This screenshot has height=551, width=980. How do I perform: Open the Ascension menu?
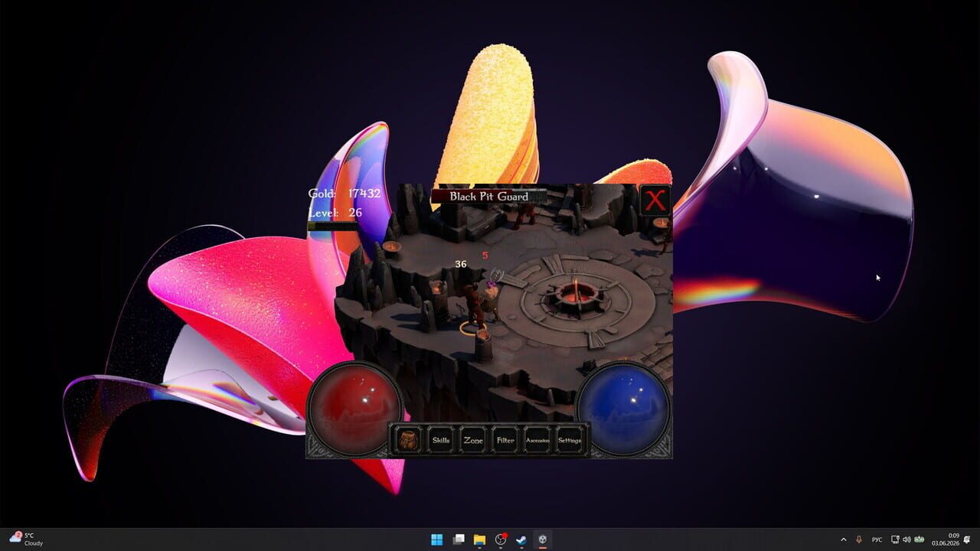pos(537,440)
